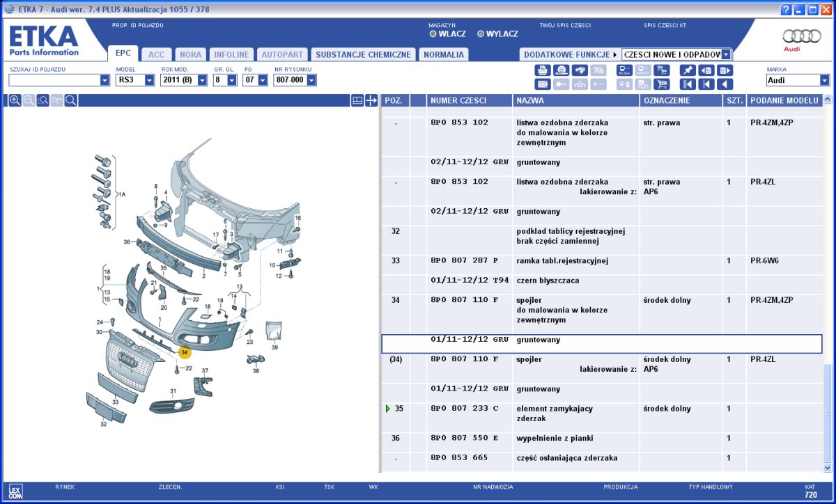
Task: Switch to the NORMALIA tab
Action: (443, 54)
